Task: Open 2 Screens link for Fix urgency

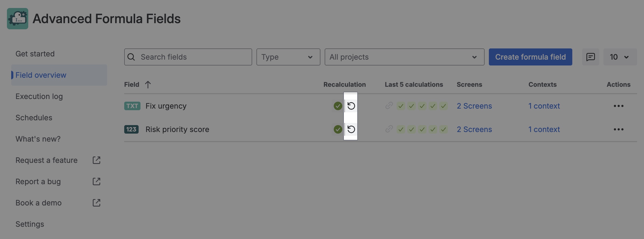Action: pyautogui.click(x=474, y=106)
